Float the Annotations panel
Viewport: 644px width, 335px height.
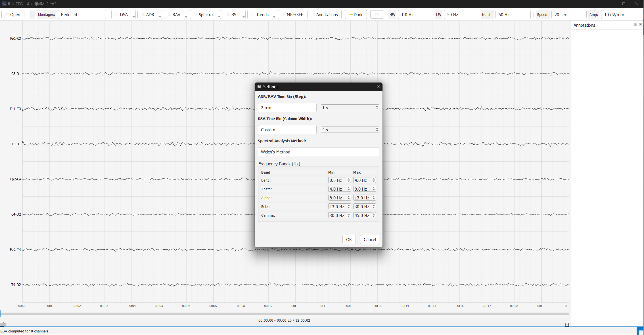click(635, 25)
